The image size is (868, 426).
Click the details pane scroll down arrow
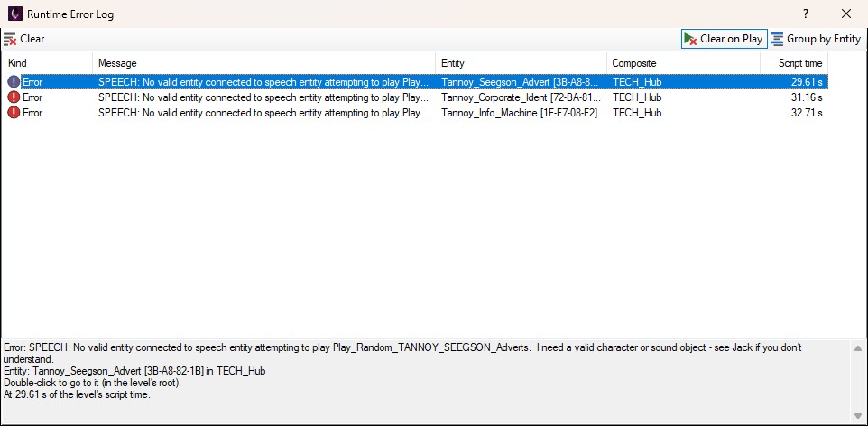857,416
